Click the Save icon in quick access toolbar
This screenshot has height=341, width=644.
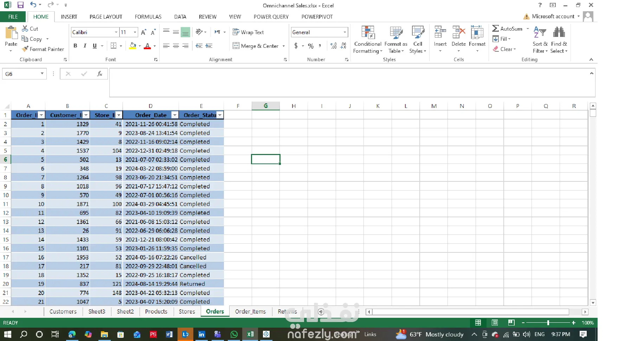click(x=20, y=5)
